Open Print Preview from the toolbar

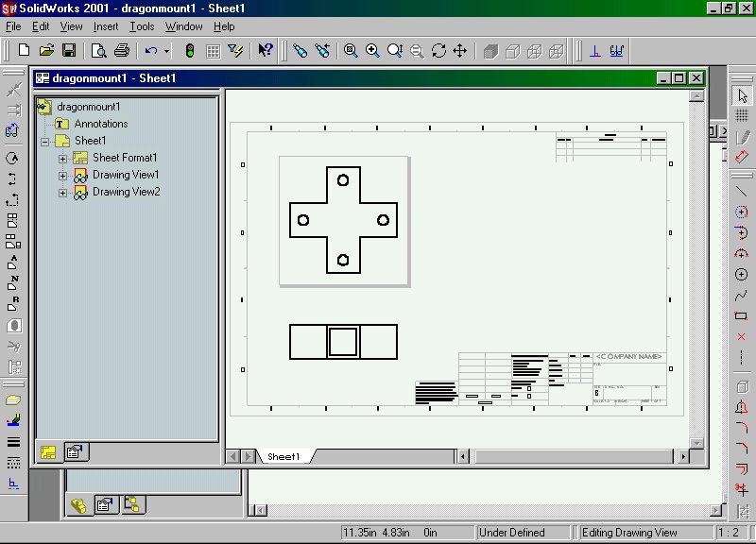point(99,50)
